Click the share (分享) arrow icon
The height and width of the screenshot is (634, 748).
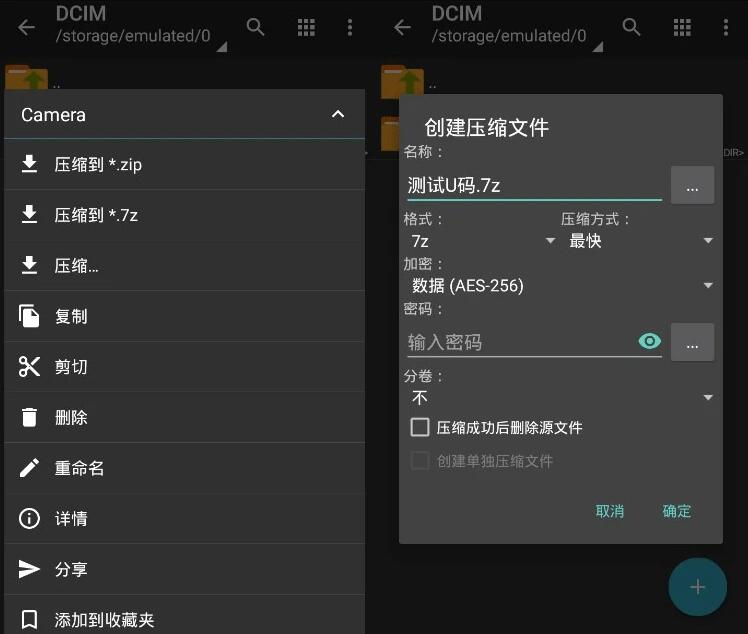[x=29, y=569]
